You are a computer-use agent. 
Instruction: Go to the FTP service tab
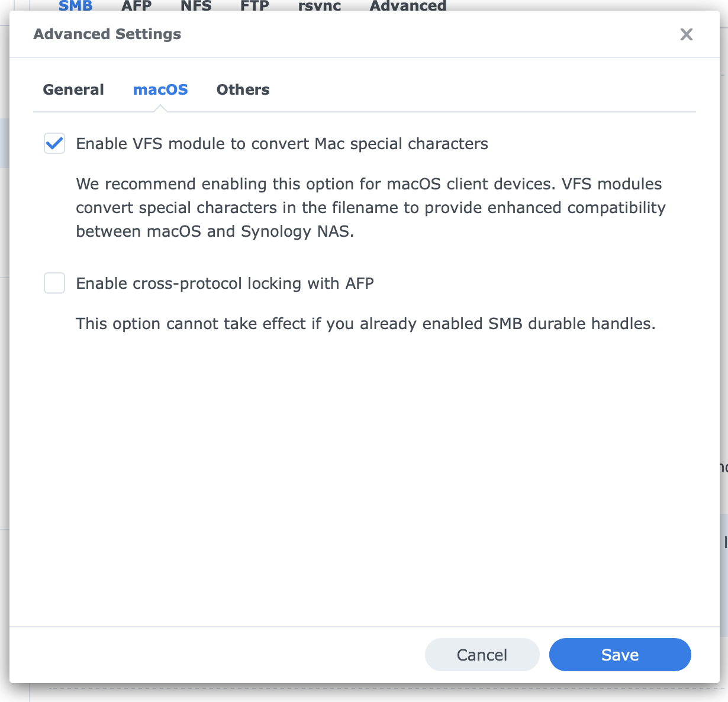click(255, 6)
